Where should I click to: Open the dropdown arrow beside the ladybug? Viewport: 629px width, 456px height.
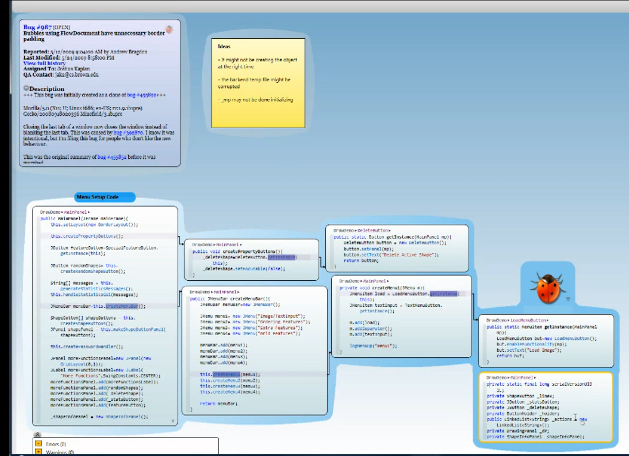568,299
